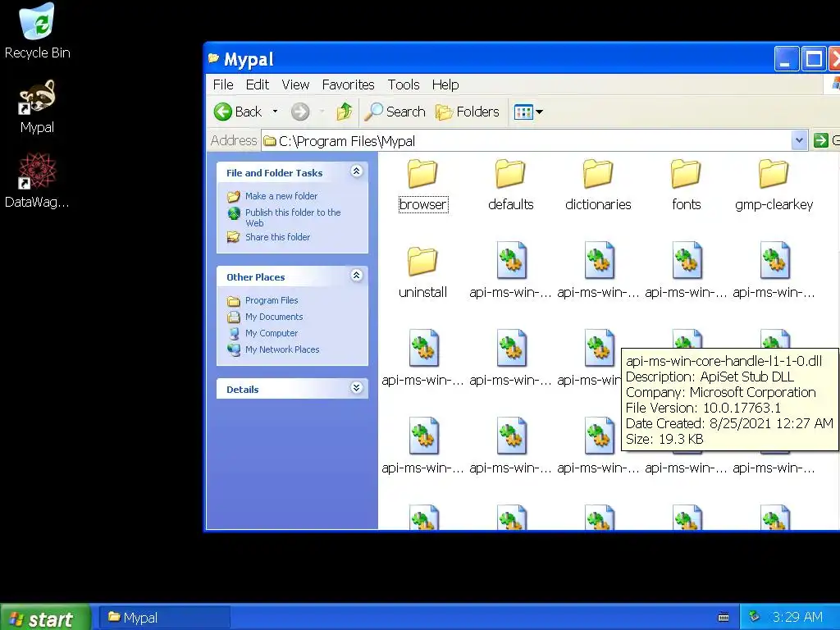Click the Program Files folder icon in Other Places
The image size is (840, 630).
coord(234,301)
